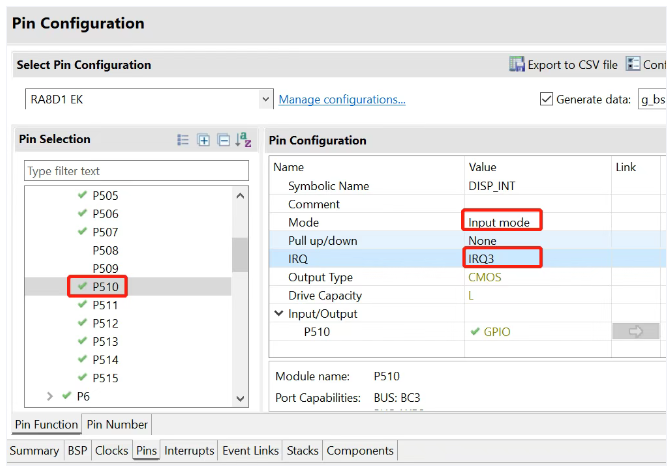
Task: Select pin P507 in the tree
Action: click(x=105, y=232)
